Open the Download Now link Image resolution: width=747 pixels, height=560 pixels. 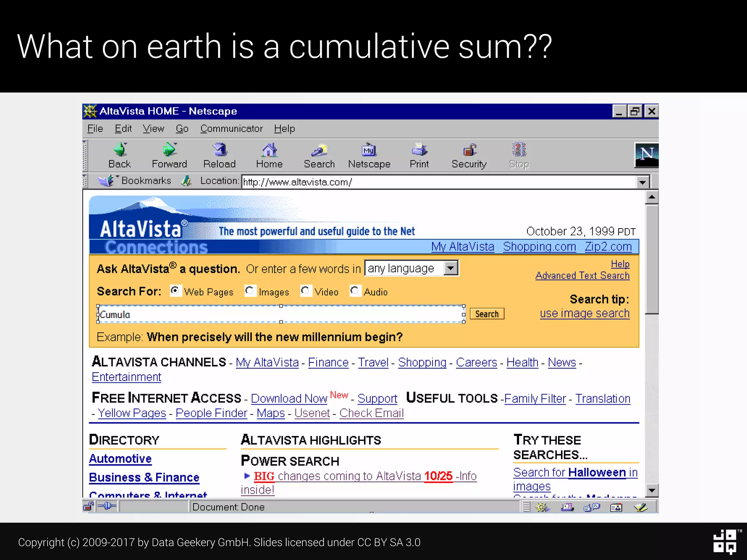point(289,398)
